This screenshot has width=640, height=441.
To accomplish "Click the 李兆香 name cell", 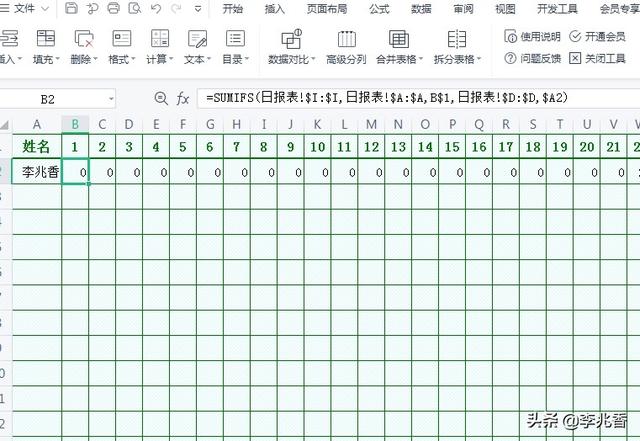I will [37, 172].
